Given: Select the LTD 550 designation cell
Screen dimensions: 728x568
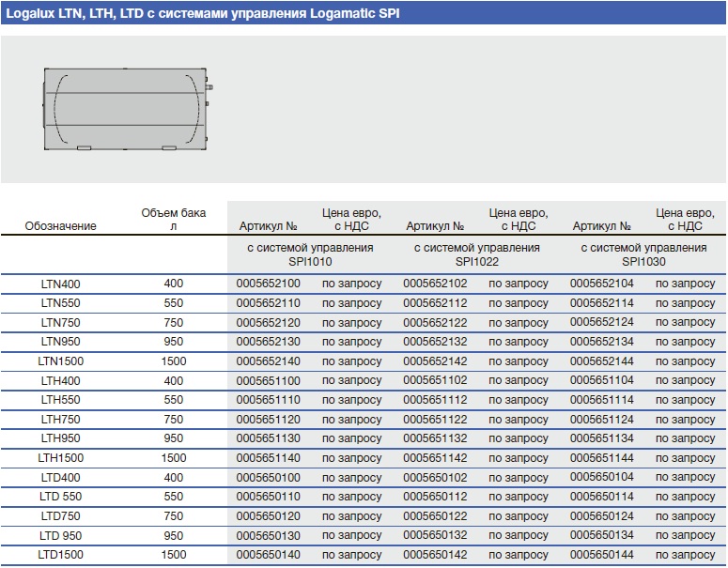Looking at the screenshot, I should 60,497.
